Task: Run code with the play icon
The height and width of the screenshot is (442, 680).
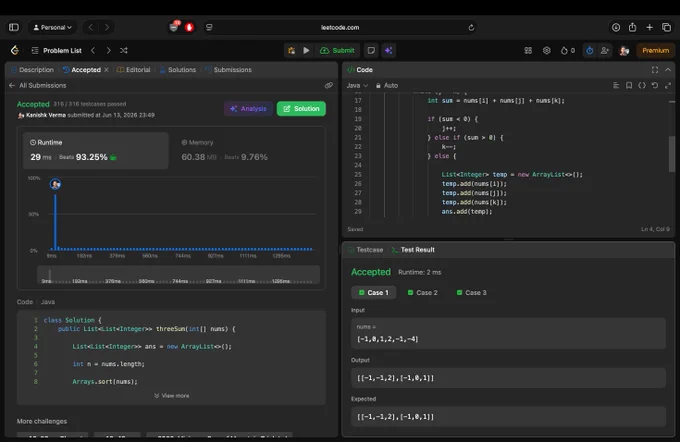Action: [x=306, y=51]
